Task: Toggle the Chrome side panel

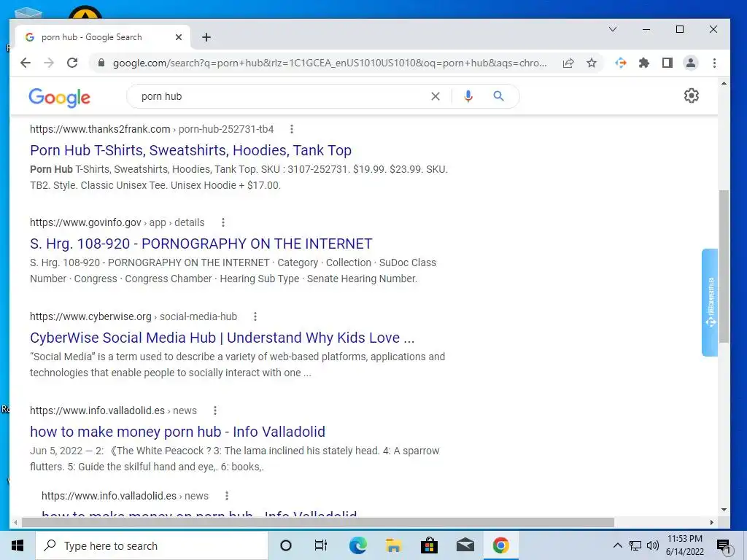Action: pyautogui.click(x=667, y=63)
